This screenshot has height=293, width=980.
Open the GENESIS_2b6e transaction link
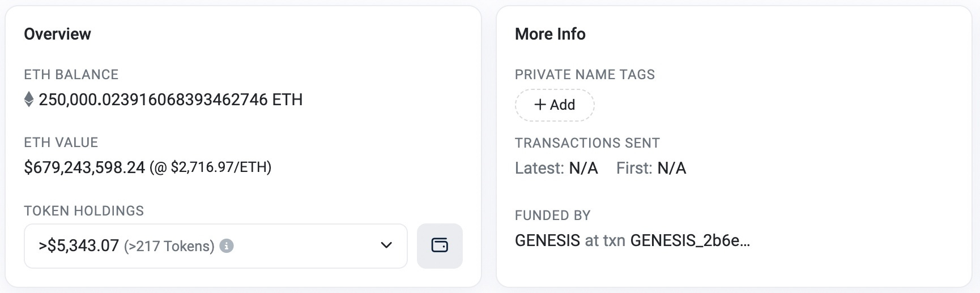(x=690, y=240)
